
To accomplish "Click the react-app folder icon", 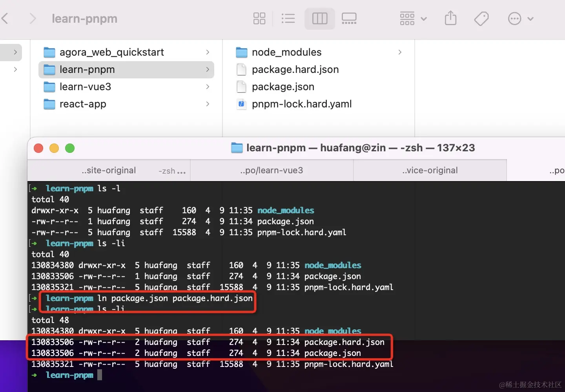I will point(49,104).
